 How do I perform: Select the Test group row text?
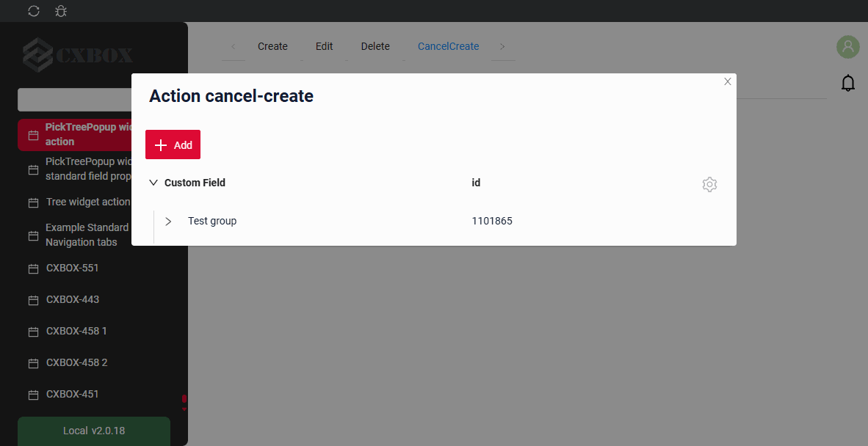point(212,221)
